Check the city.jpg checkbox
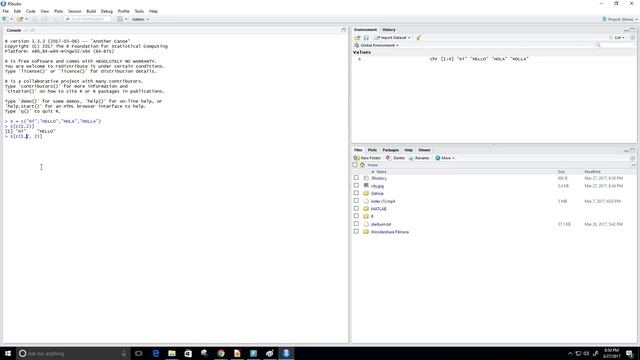The height and width of the screenshot is (360, 640). tap(356, 185)
